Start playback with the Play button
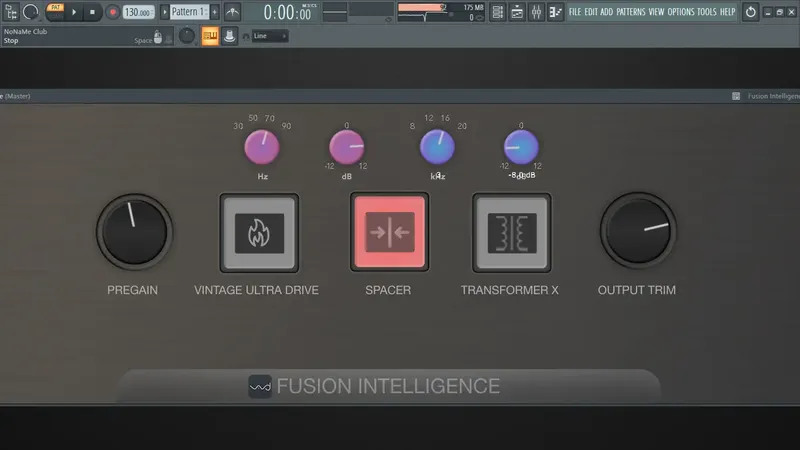Screen dimensions: 800x450 (74, 12)
